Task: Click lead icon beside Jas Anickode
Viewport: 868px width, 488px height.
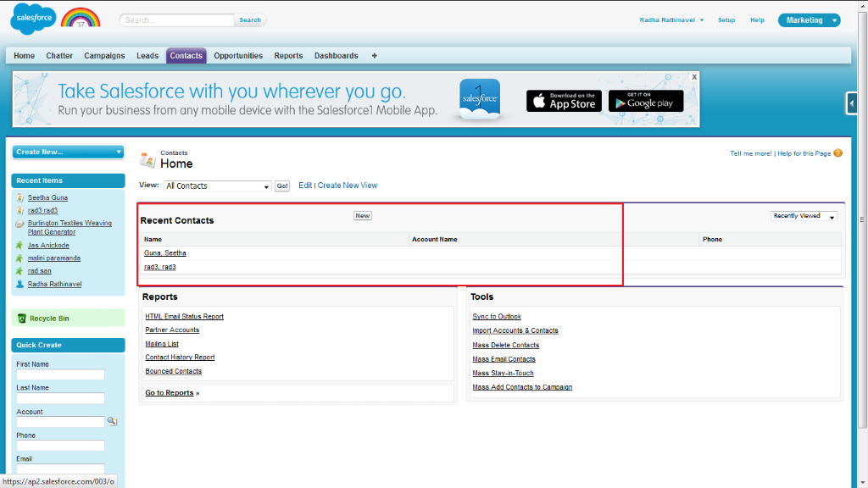Action: (x=20, y=245)
